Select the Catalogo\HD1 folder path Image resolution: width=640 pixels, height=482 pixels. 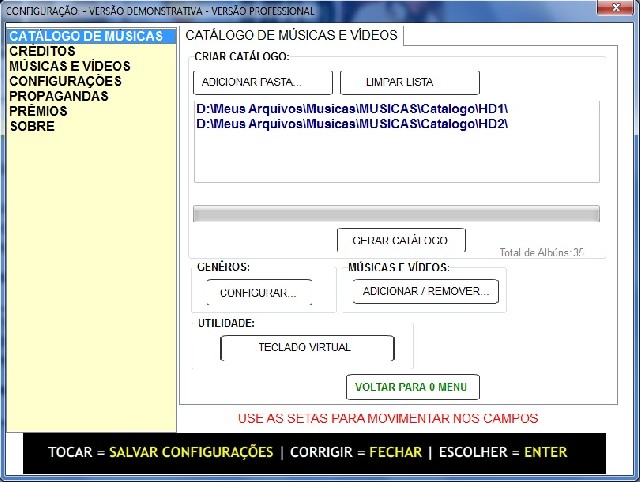click(x=352, y=109)
